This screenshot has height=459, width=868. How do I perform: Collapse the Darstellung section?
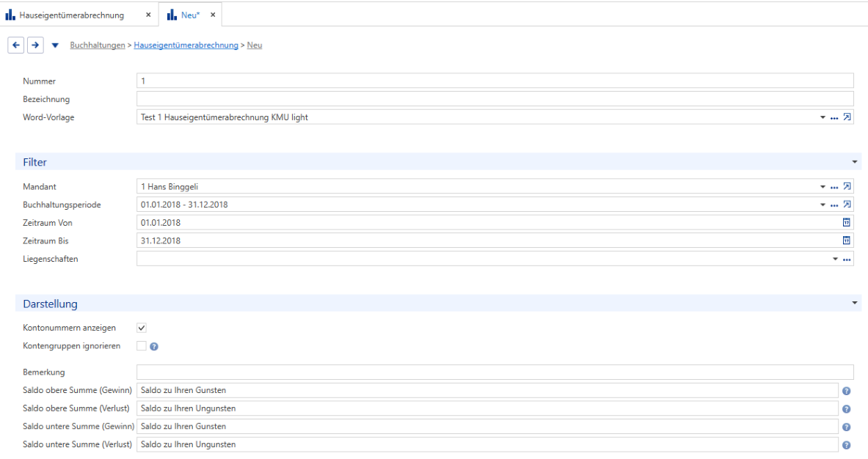(x=855, y=303)
